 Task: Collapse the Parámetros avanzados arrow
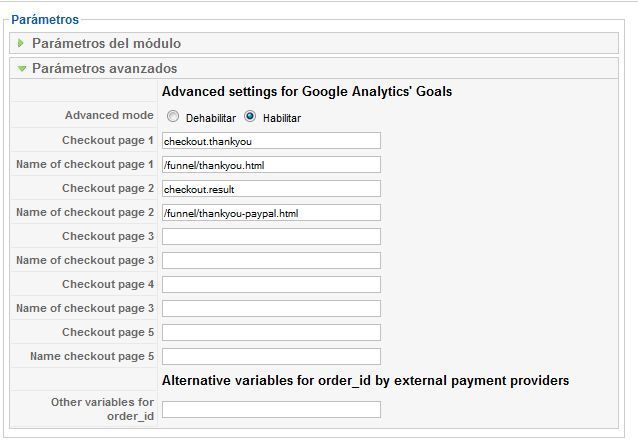click(22, 69)
